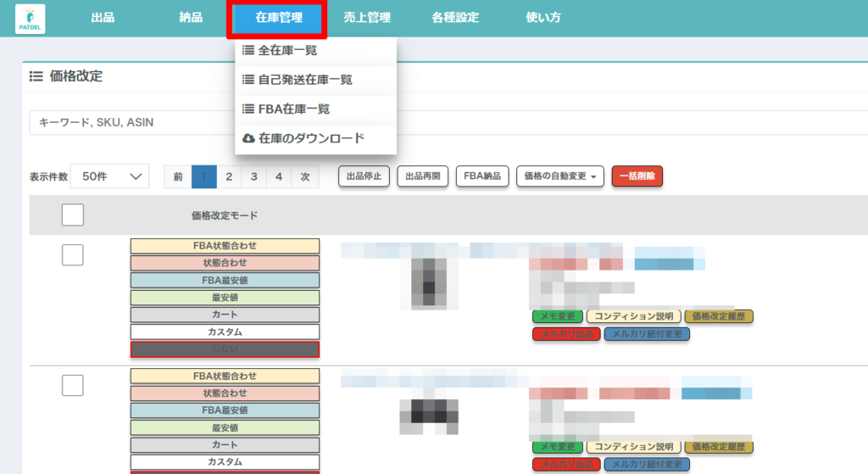Click list icon beside 自己発送在庫一覧

pos(248,80)
